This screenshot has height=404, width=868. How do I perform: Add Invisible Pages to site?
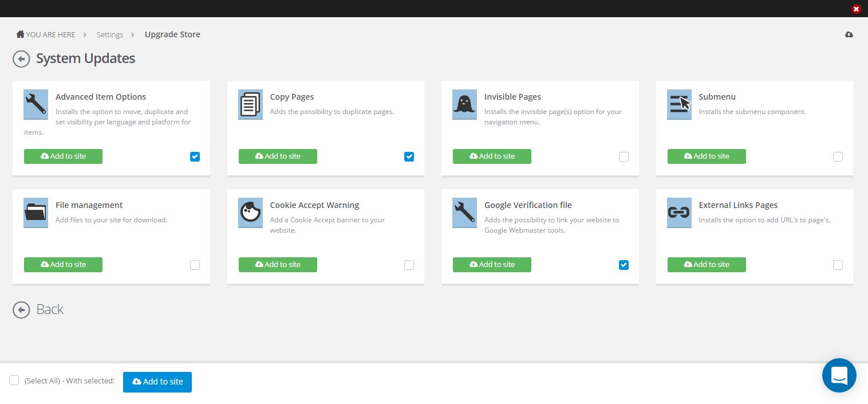(x=492, y=156)
